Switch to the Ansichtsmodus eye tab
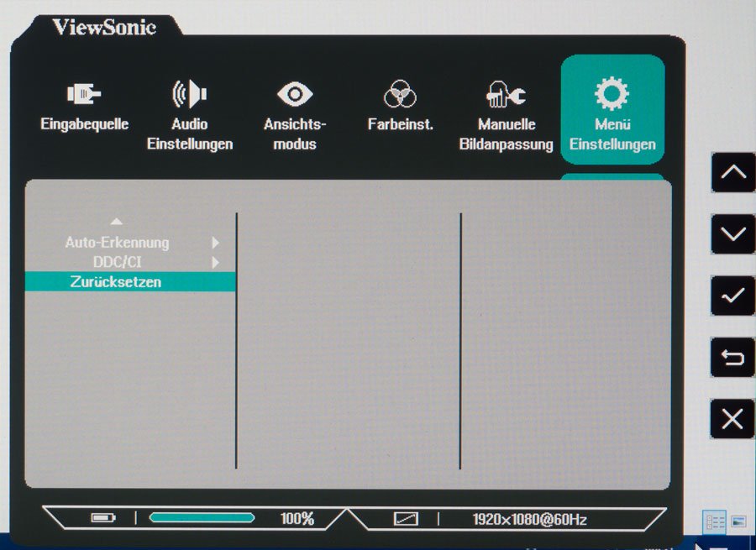This screenshot has width=756, height=550. (x=295, y=116)
